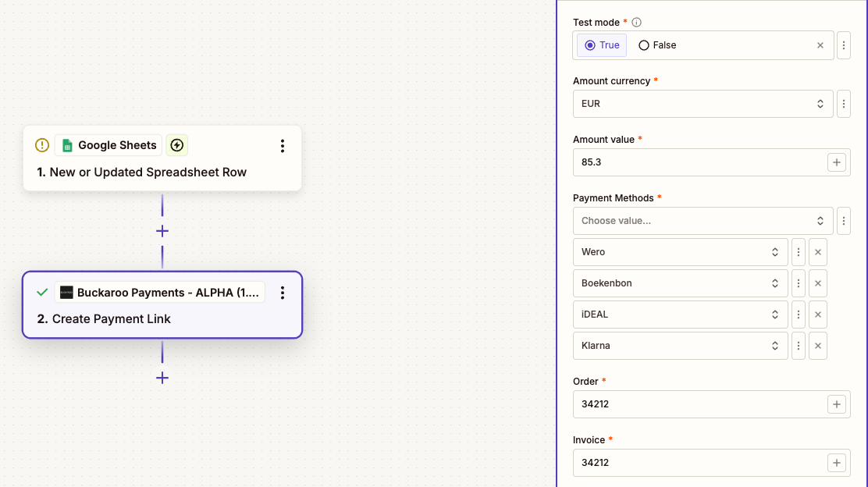Open the three-dot menu on Google Sheets step
Screen dimensions: 868x487
[283, 145]
